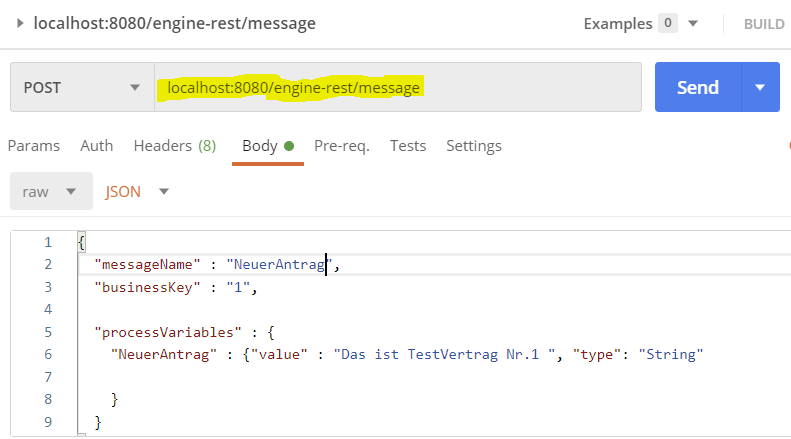Click "Das ist TestVertrag Nr.1" value text
791x439 pixels.
[x=444, y=354]
